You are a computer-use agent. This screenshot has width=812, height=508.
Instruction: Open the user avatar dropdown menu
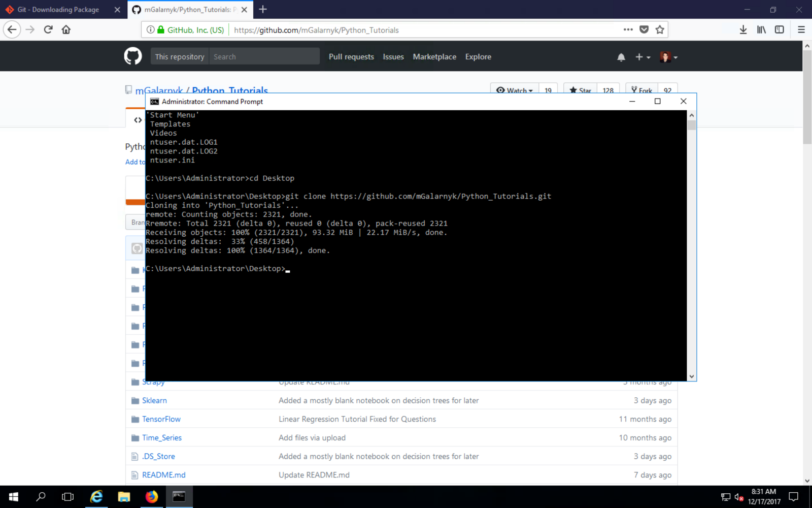[668, 57]
